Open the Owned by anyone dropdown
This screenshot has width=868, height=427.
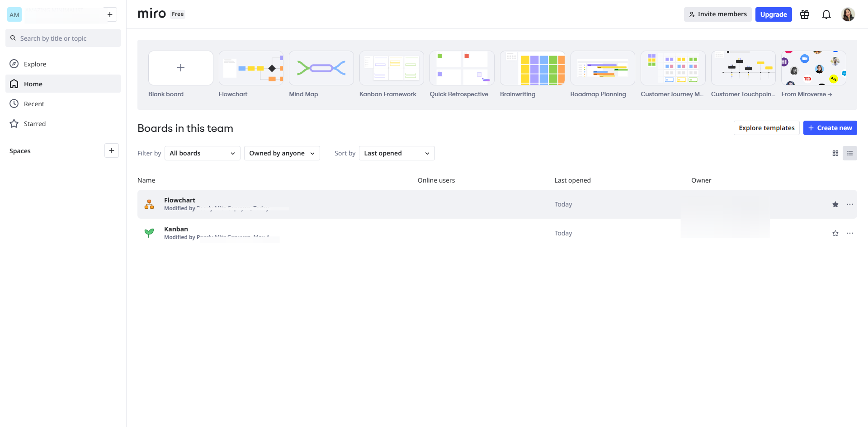click(x=282, y=153)
